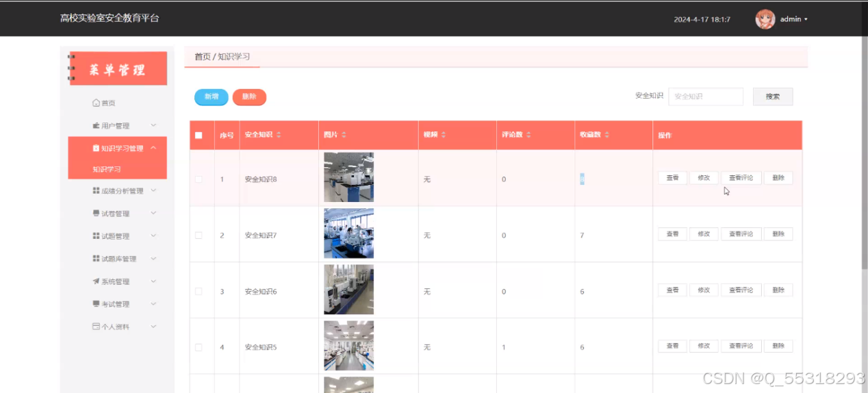Click the 成绩分析管理 grid icon

click(96, 191)
